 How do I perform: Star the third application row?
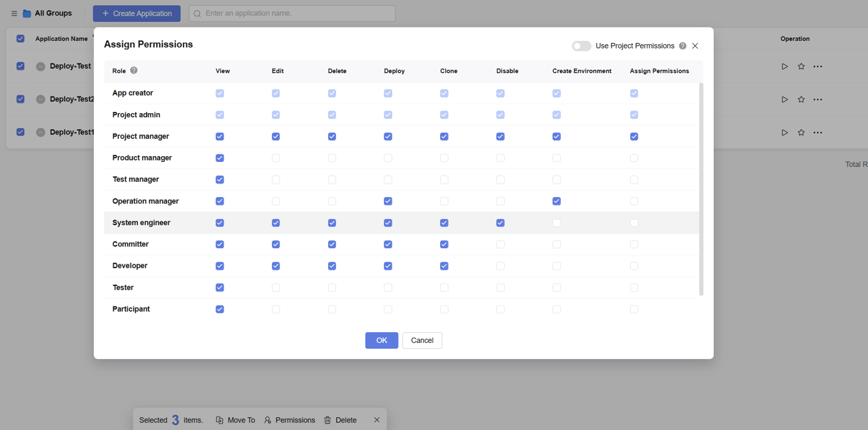coord(801,132)
